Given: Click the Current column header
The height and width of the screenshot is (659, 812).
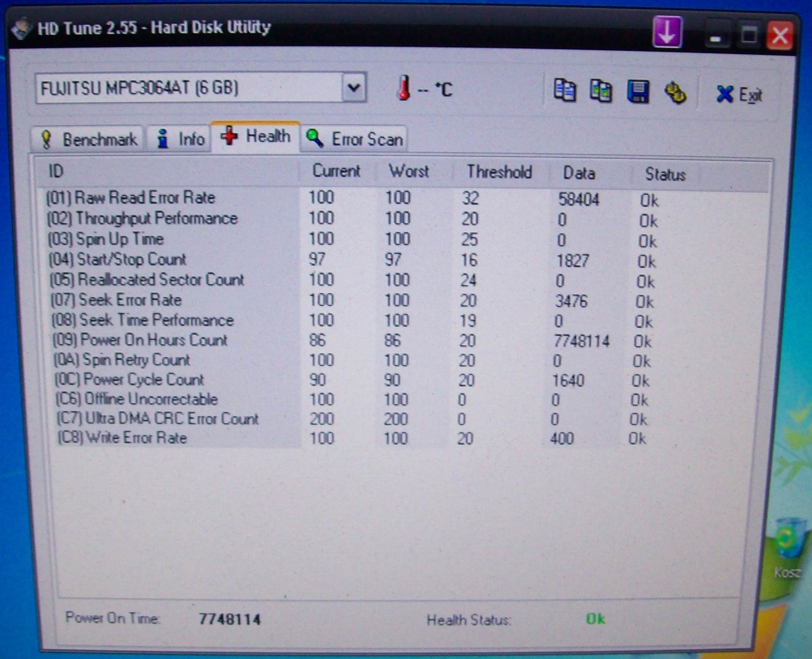Looking at the screenshot, I should 336,171.
